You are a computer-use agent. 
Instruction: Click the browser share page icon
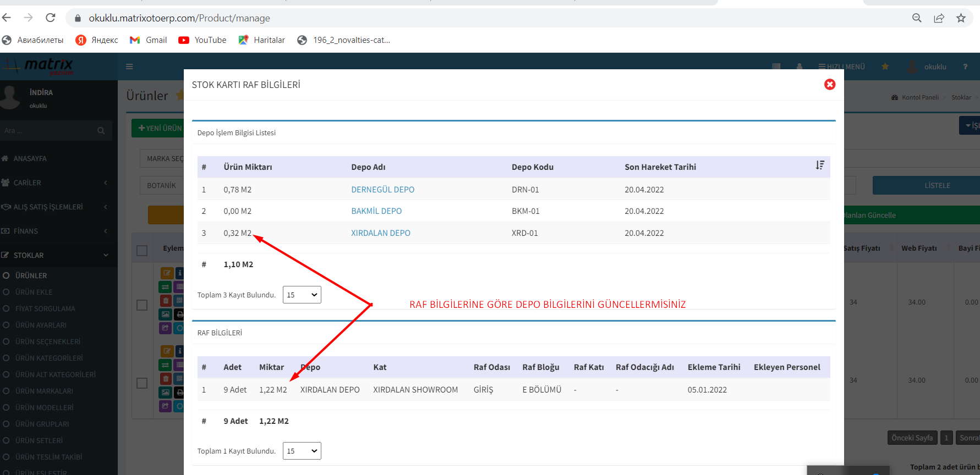[939, 18]
